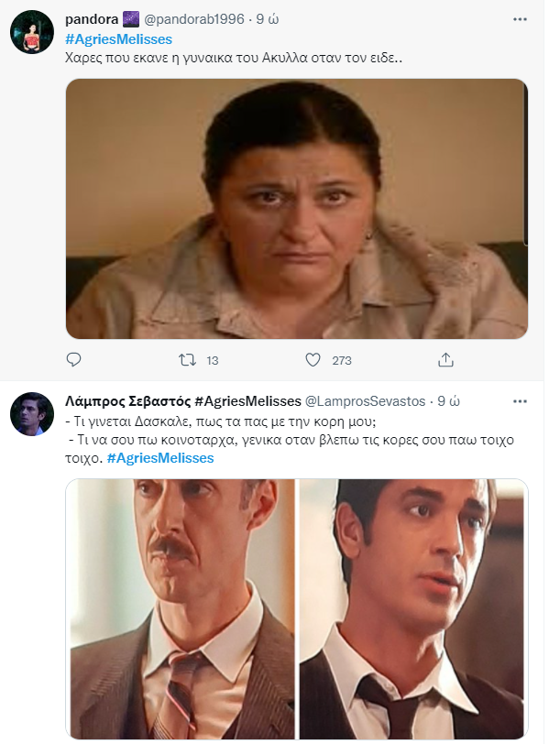Click the retweet count showing 13
The width and height of the screenshot is (560, 744).
tap(212, 361)
